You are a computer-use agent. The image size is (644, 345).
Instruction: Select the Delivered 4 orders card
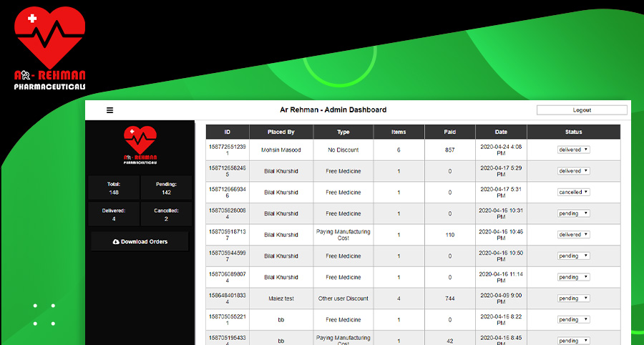(x=114, y=215)
